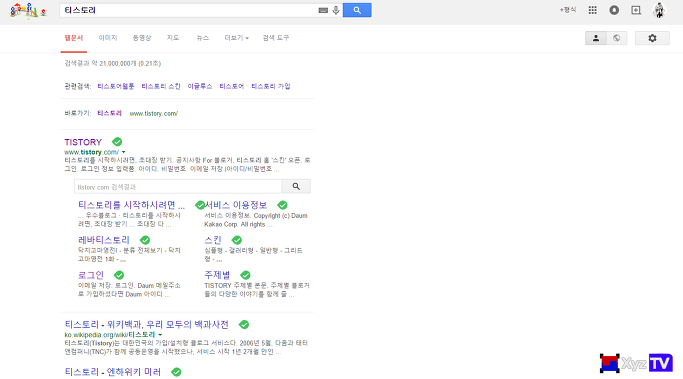This screenshot has width=683, height=379.
Task: Click checkmark beside 로그인 sitelink
Action: tap(119, 275)
